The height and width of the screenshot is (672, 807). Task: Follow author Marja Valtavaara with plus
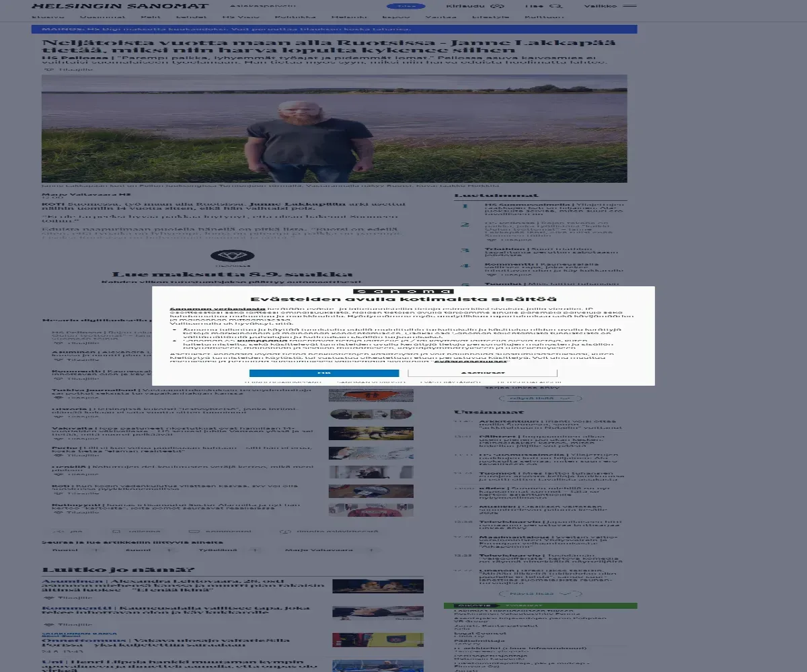click(370, 550)
